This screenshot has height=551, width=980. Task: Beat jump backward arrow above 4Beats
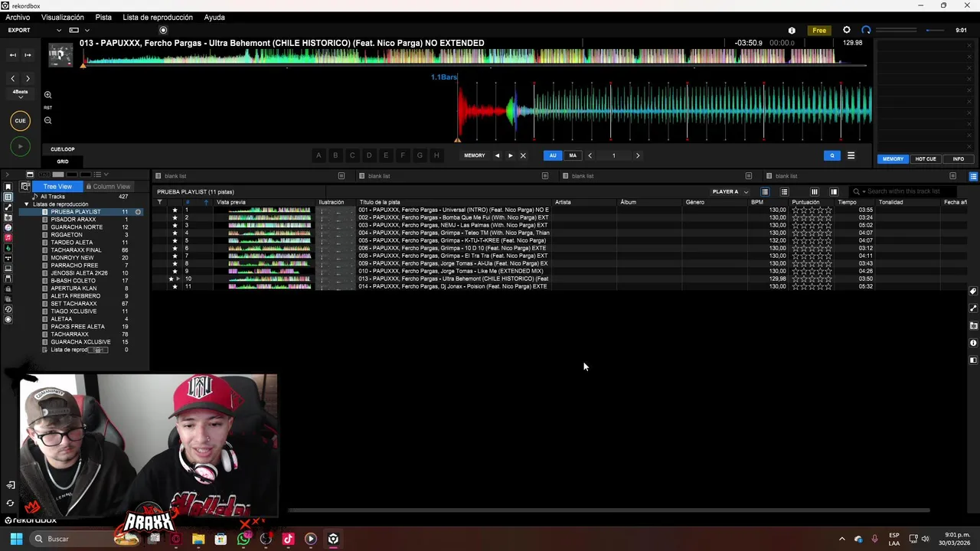12,79
